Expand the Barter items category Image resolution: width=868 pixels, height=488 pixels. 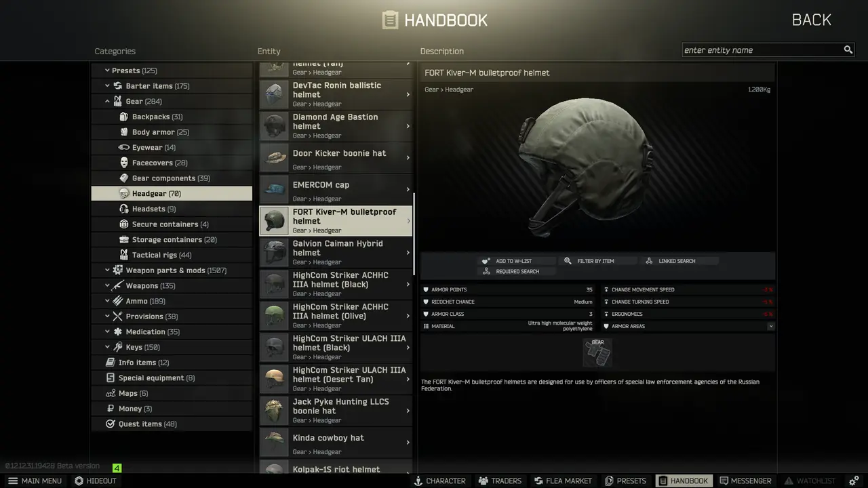coord(107,86)
